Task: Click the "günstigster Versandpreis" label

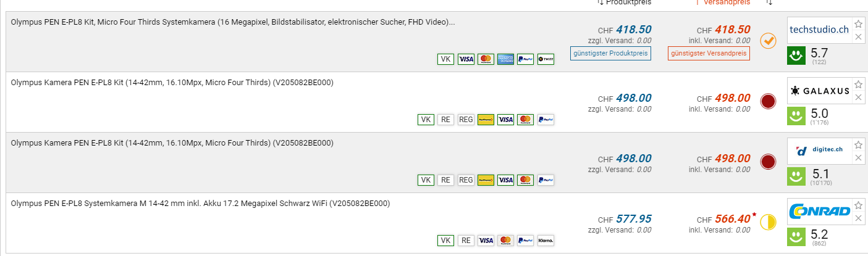Action: point(708,54)
